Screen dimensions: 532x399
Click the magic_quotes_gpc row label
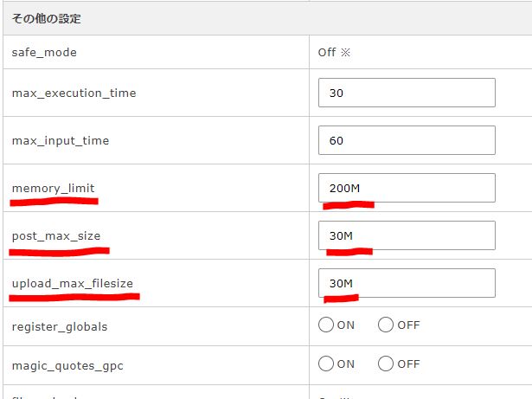tap(67, 366)
